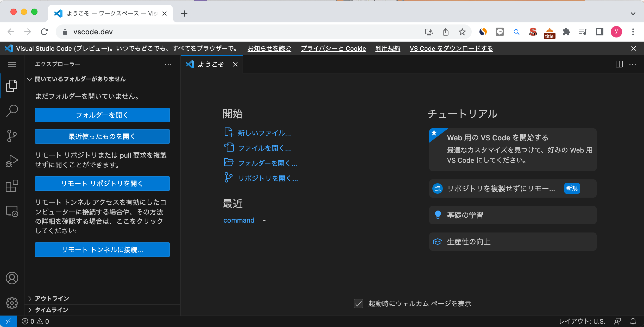Change the レイアウト: U.S. keyboard layout
The height and width of the screenshot is (327, 644).
(582, 321)
